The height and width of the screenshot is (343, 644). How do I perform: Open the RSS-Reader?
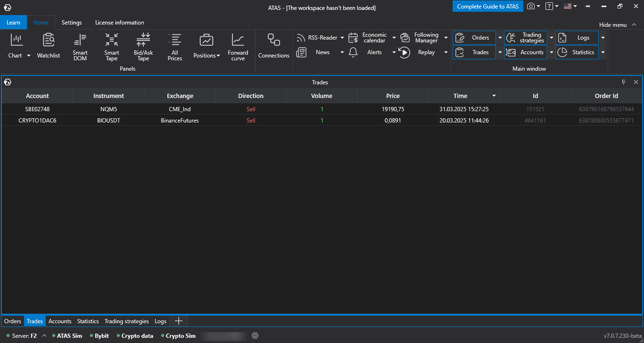click(317, 38)
